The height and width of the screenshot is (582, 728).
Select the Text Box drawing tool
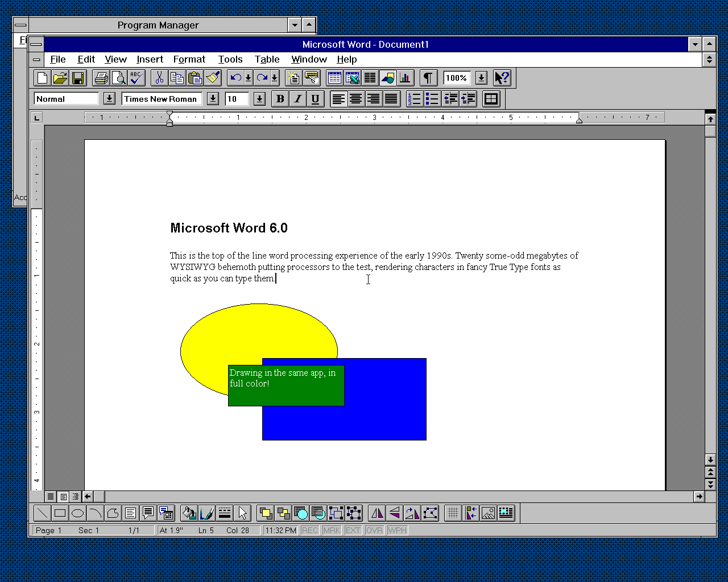pos(130,513)
